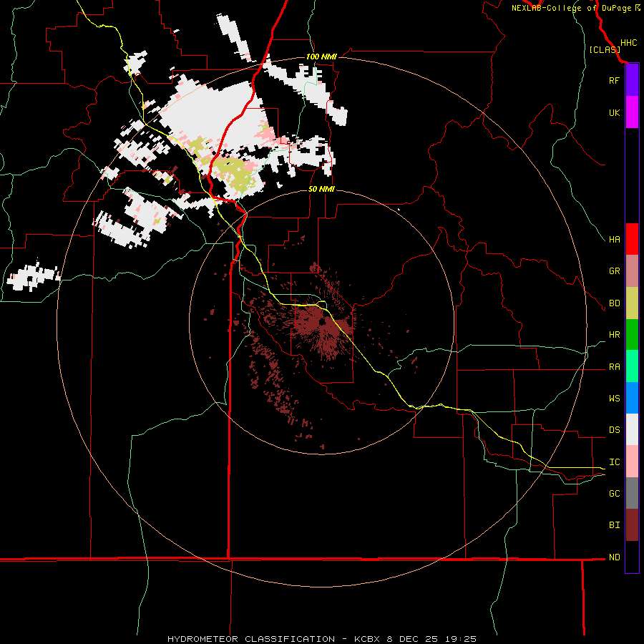Viewport: 644px width, 644px height.
Task: Click the BD yellow-olive legend color swatch
Action: [632, 303]
